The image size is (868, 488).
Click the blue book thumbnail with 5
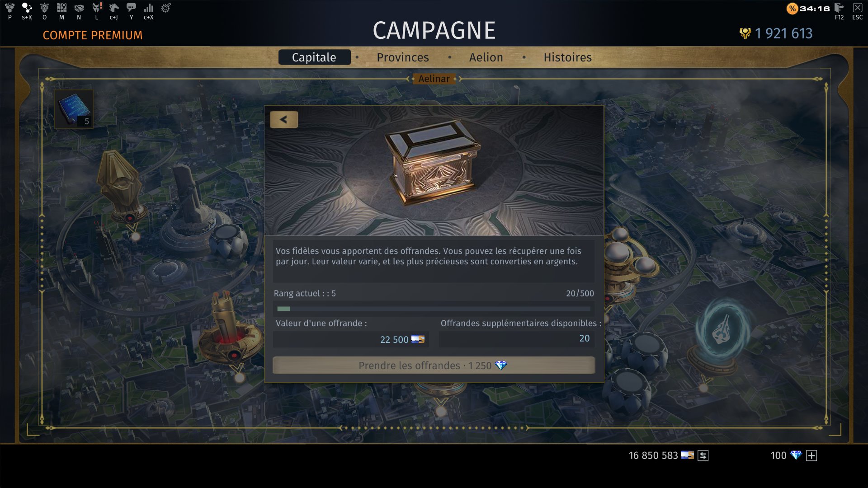coord(74,109)
